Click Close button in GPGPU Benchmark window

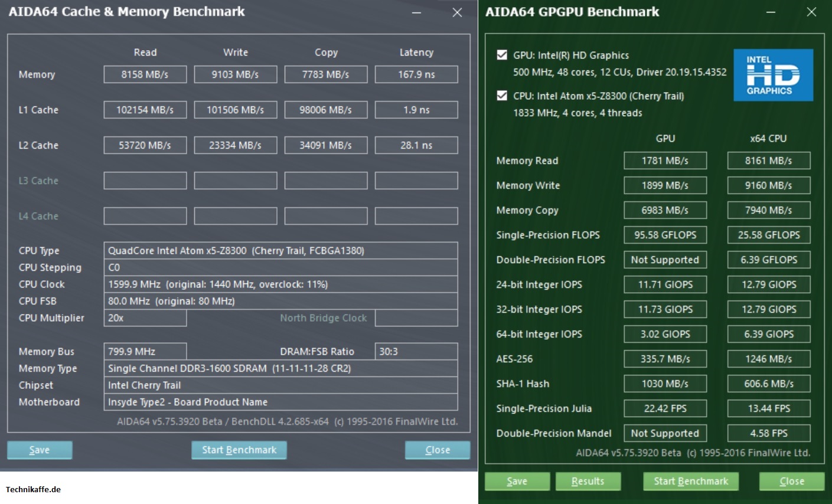click(x=792, y=481)
